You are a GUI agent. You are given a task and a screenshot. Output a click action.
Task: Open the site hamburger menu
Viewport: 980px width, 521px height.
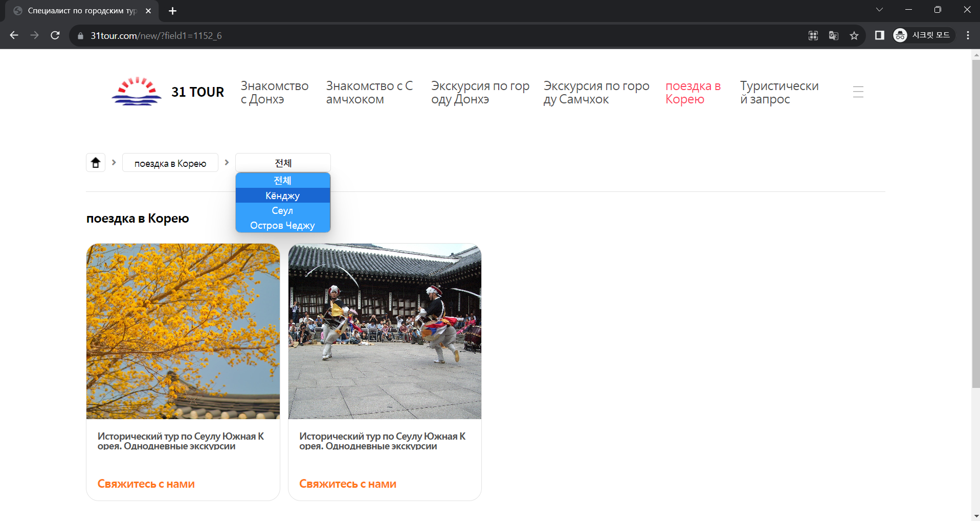pos(858,92)
